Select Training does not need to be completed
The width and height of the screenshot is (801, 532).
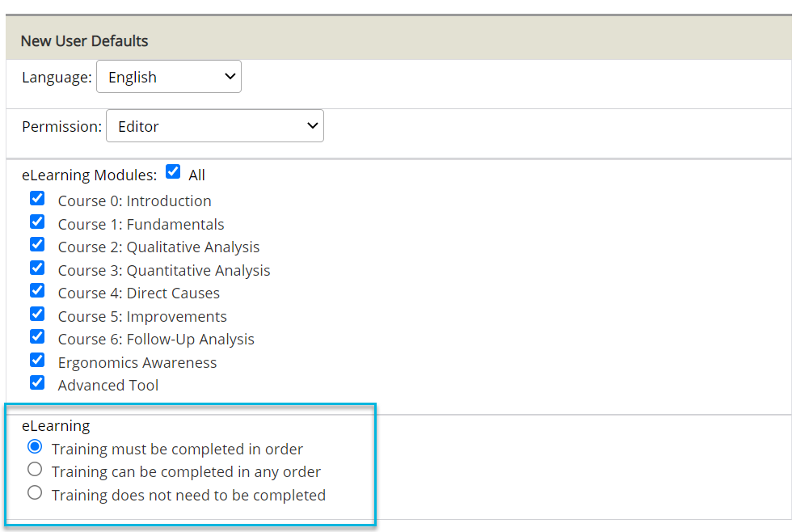click(35, 492)
